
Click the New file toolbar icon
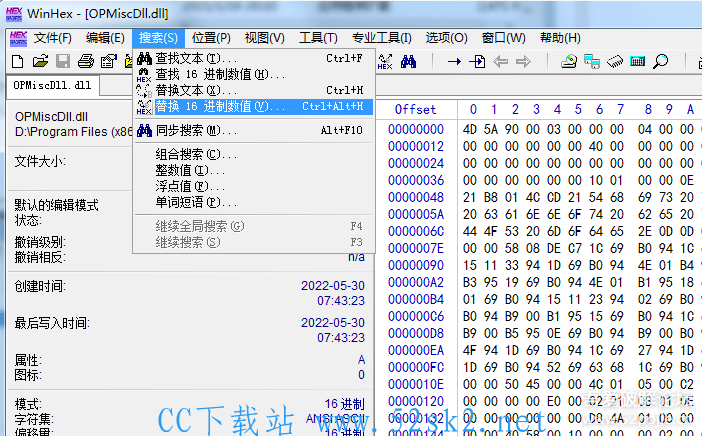coord(17,61)
